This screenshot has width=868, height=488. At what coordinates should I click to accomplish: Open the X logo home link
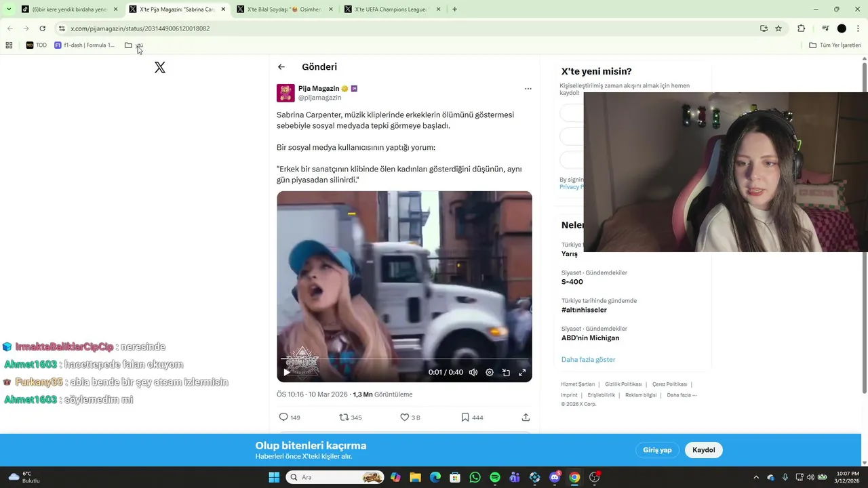(160, 67)
